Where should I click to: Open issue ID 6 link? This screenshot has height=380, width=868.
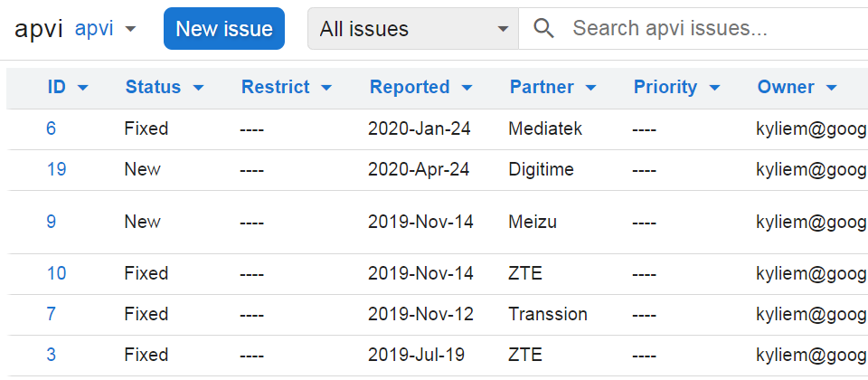[x=51, y=128]
